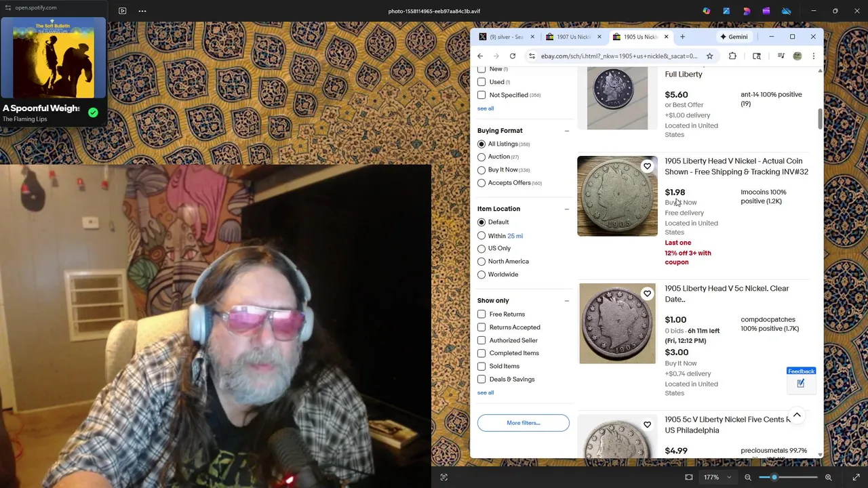
Task: Open the photo viewer three-dot more menu
Action: (x=142, y=11)
